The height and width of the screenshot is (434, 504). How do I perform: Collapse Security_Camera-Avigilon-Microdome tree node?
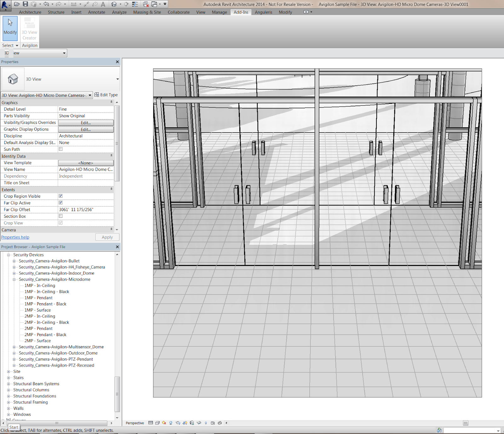[14, 280]
